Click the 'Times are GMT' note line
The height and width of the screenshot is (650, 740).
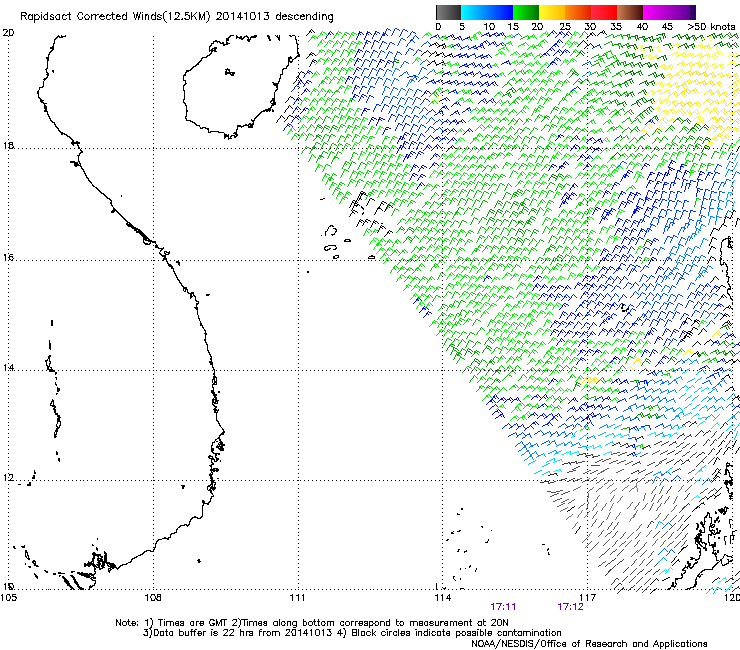312,623
